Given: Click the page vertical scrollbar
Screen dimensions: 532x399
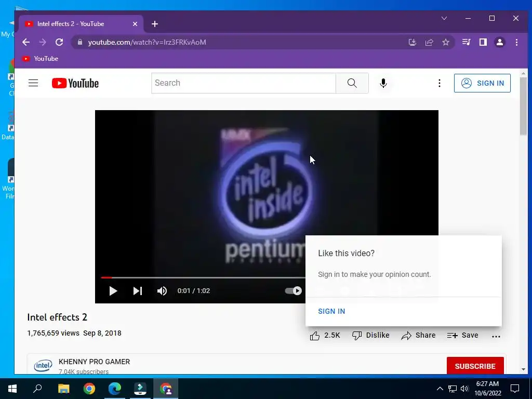Looking at the screenshot, I should [x=524, y=106].
